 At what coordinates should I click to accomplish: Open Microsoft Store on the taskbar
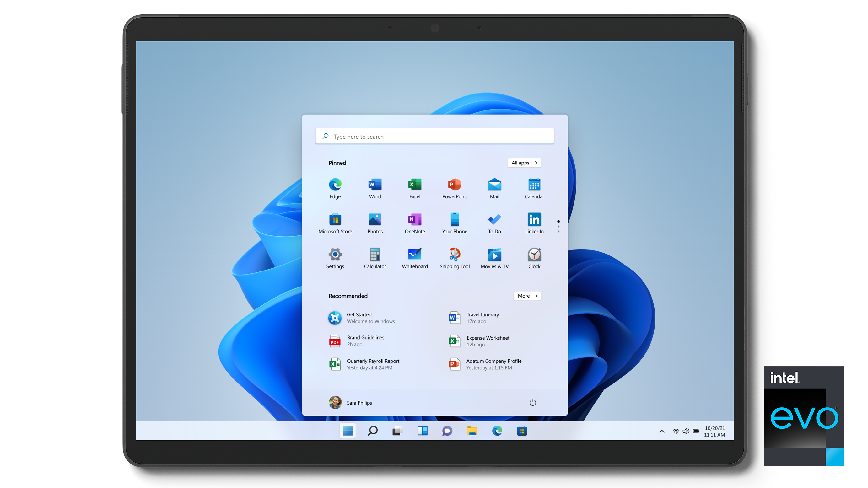tap(522, 431)
